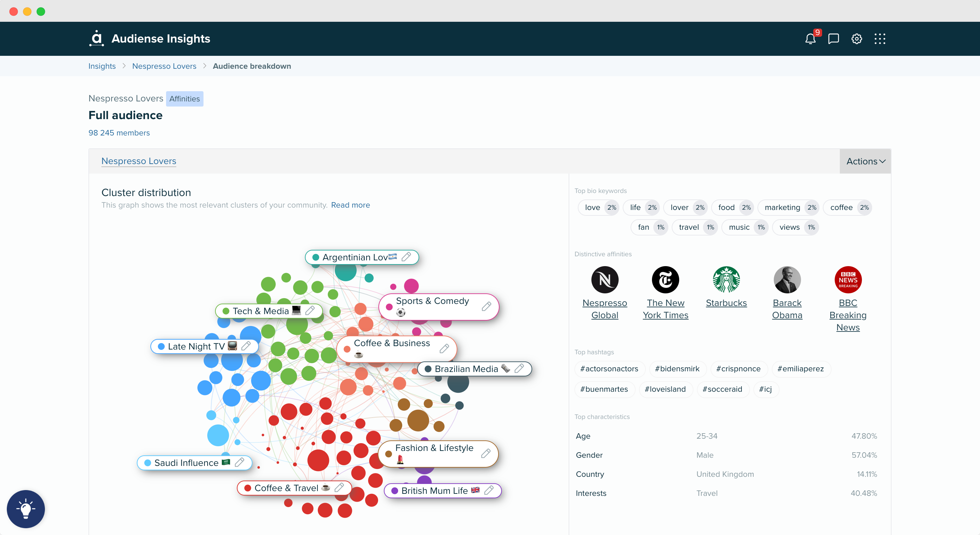980x535 pixels.
Task: Click the Starbucks distinctive affinity icon
Action: [x=726, y=279]
